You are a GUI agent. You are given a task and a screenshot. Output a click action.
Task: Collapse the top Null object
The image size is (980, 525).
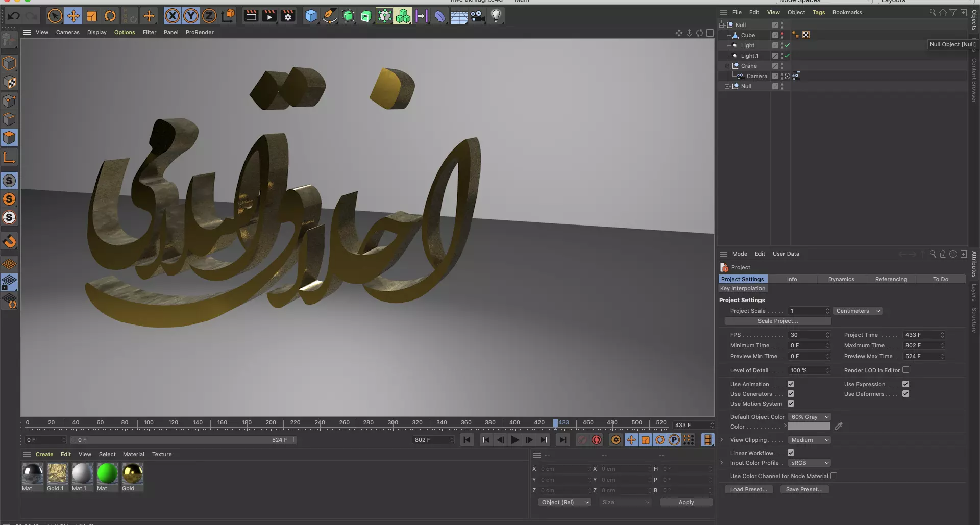click(722, 25)
